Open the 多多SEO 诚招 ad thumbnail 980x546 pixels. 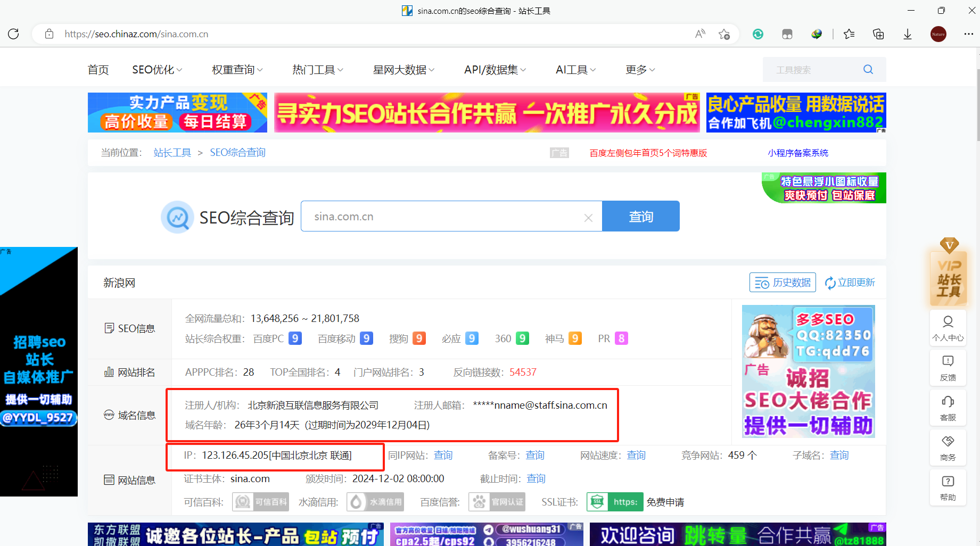tap(809, 371)
